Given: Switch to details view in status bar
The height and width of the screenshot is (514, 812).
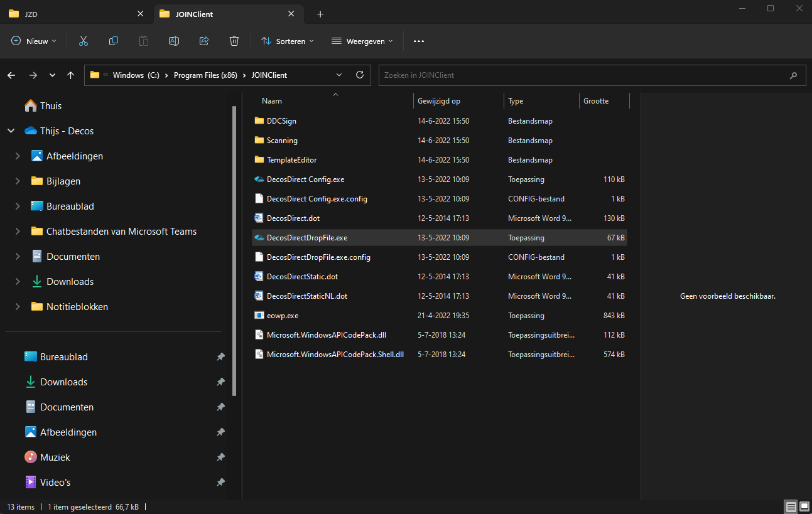Looking at the screenshot, I should click(791, 506).
